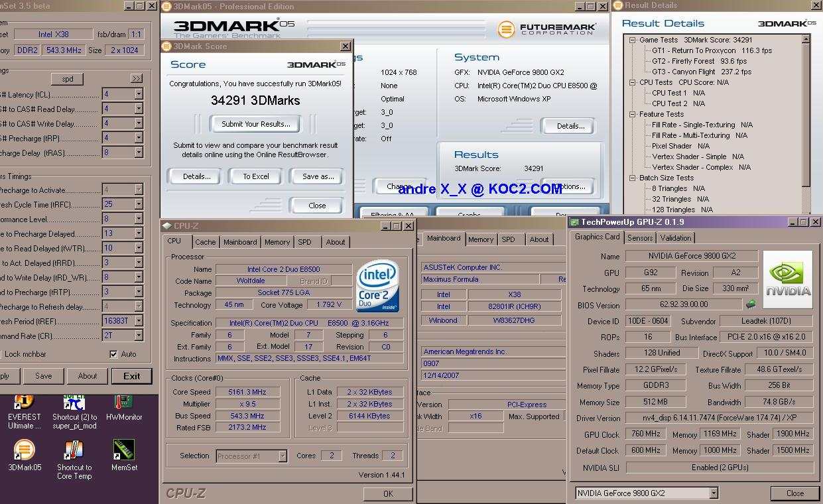Click the GPU Clock 760 MHz value
Screen dimensions: 823x504
pos(645,434)
